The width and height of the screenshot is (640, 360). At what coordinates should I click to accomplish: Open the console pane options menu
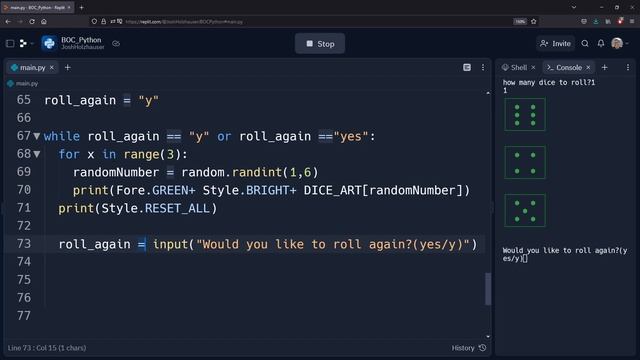pyautogui.click(x=628, y=68)
